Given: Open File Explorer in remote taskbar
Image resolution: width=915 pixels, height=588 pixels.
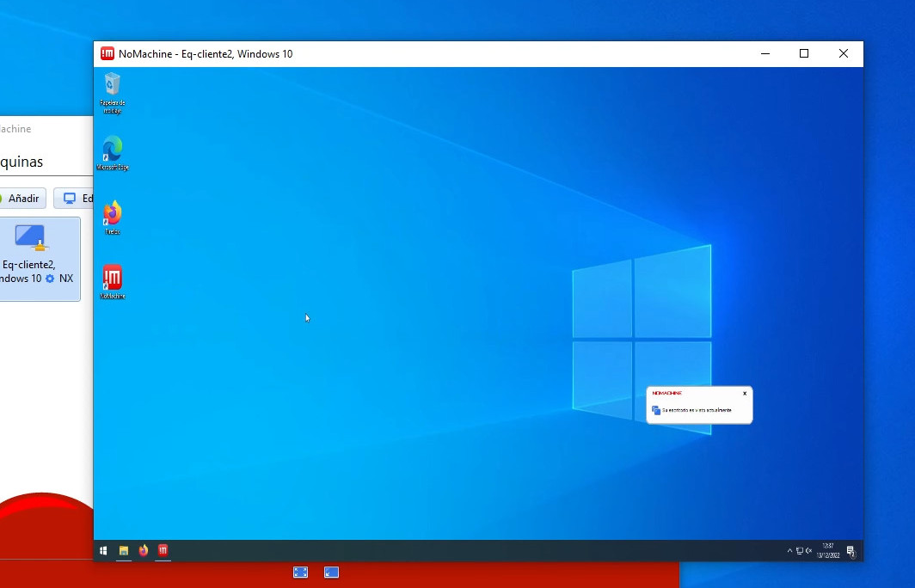Looking at the screenshot, I should click(124, 550).
